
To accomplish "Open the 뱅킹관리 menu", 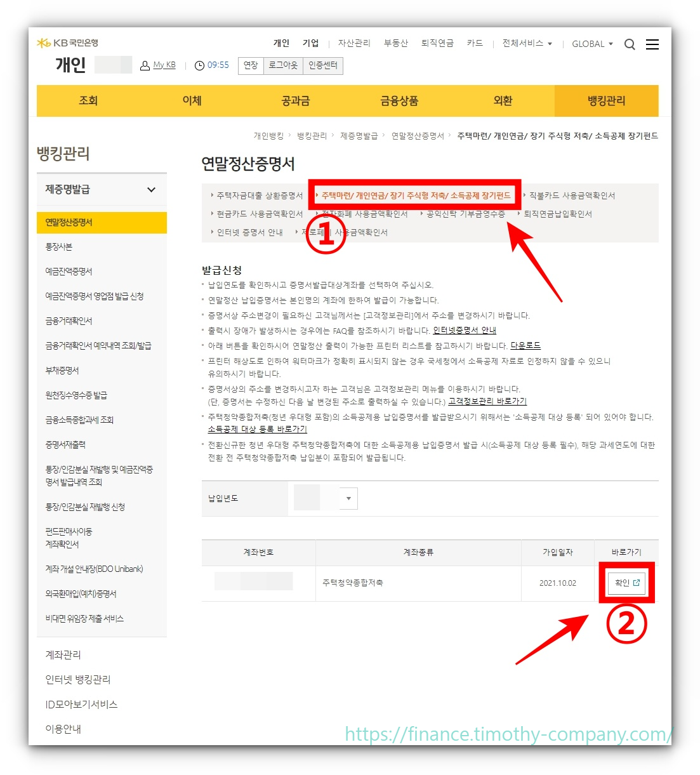I will pyautogui.click(x=605, y=100).
